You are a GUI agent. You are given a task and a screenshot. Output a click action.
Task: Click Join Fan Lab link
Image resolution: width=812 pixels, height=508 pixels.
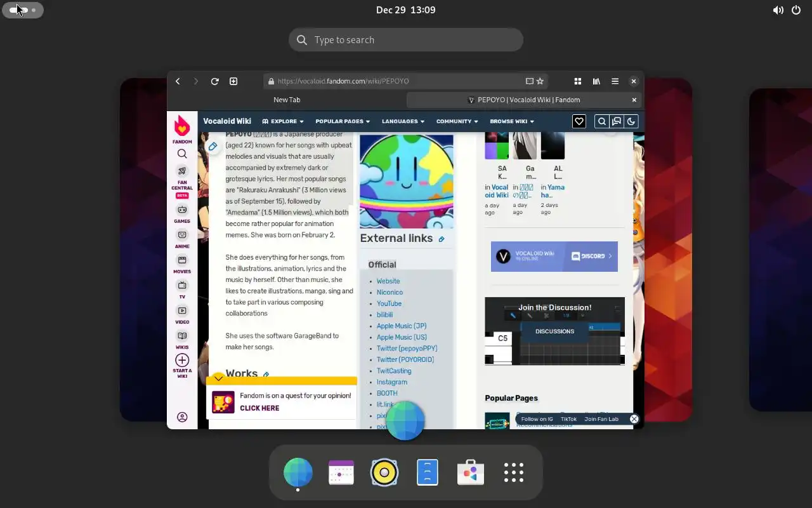tap(601, 419)
